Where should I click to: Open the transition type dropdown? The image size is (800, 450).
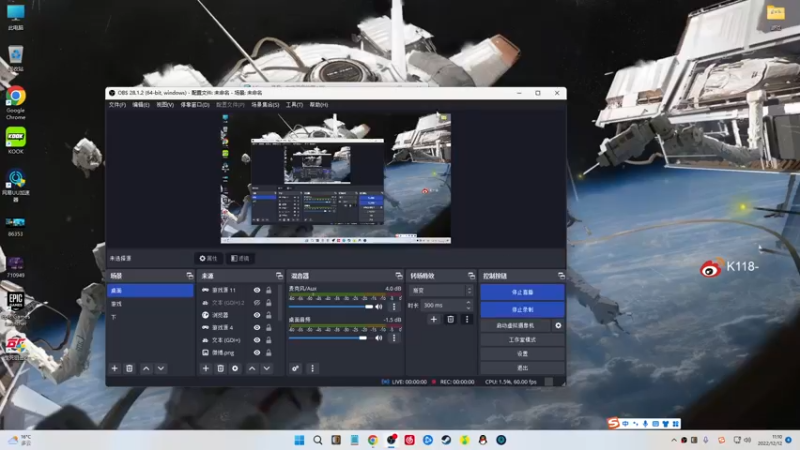point(440,290)
